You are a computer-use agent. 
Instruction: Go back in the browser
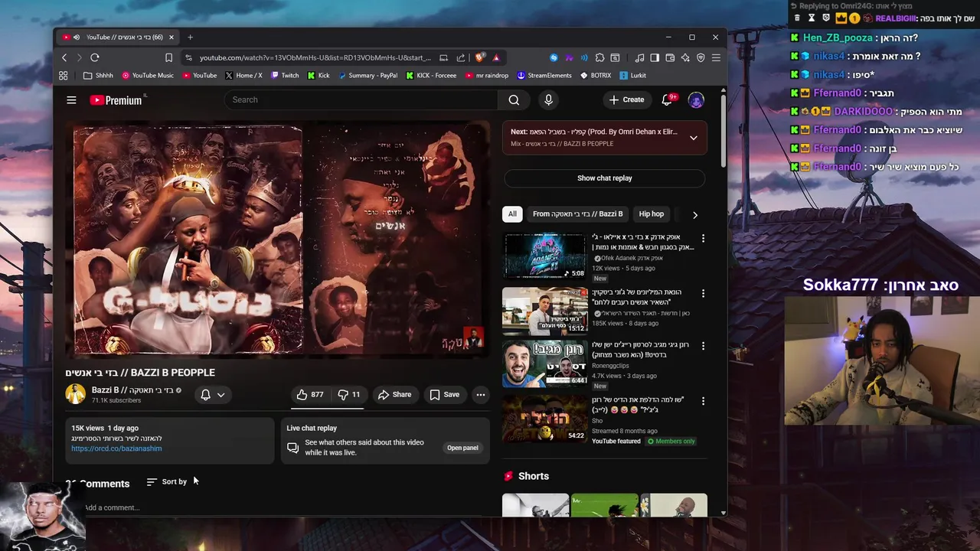[x=64, y=57]
